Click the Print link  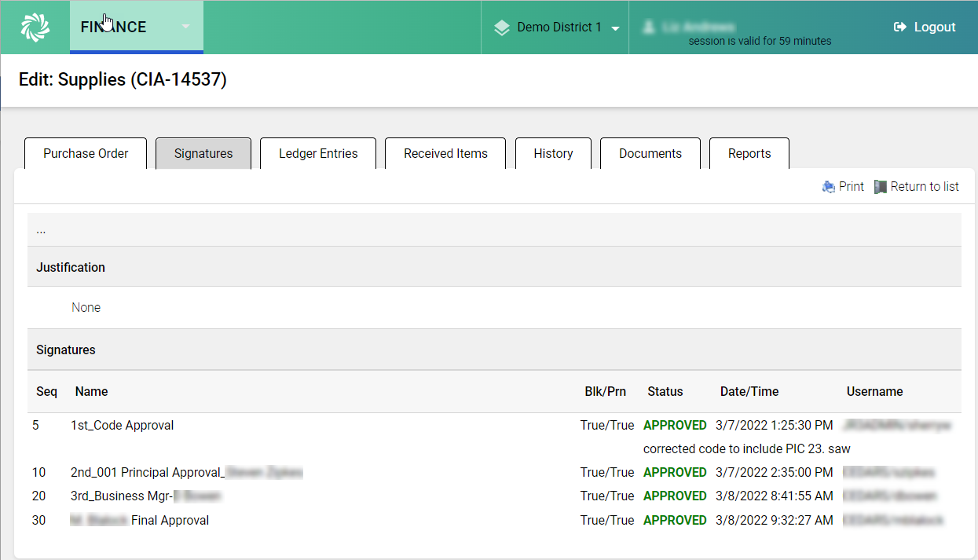(x=852, y=187)
